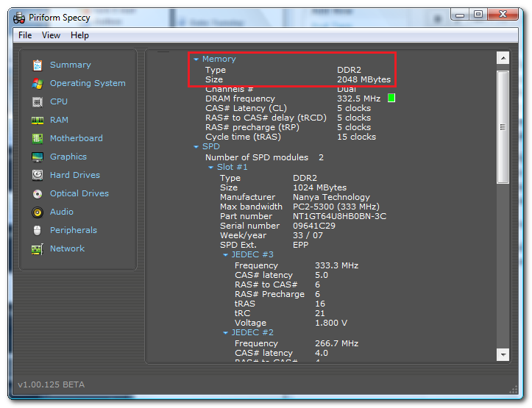Select the tRC 21 value
The width and height of the screenshot is (532, 408).
(x=319, y=313)
